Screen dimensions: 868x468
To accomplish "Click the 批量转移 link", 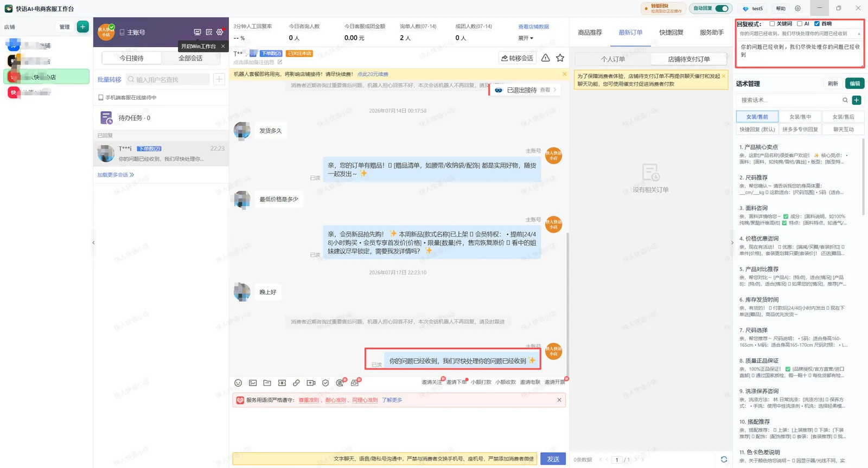I will tap(109, 80).
